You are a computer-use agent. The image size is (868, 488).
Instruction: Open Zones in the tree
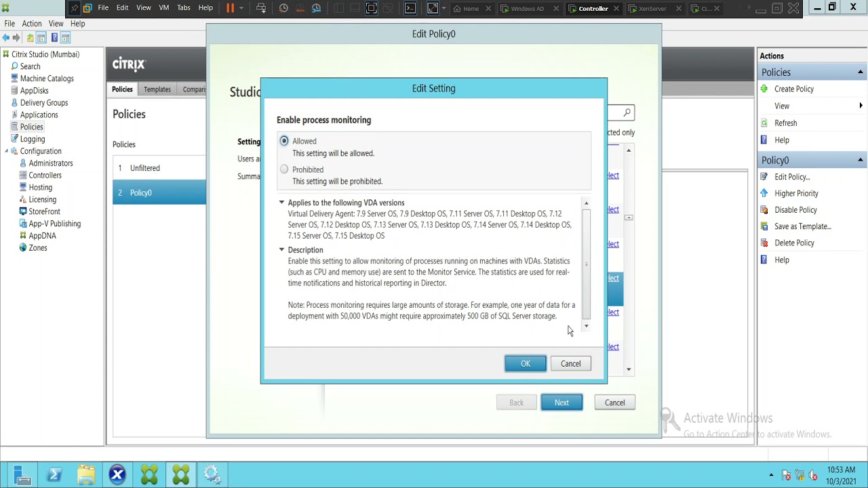[38, 248]
